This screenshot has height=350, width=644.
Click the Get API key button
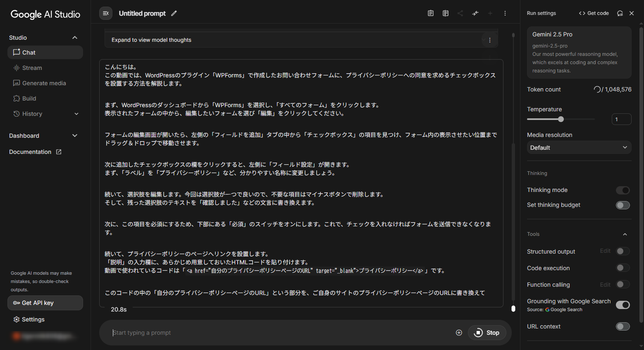pos(45,303)
